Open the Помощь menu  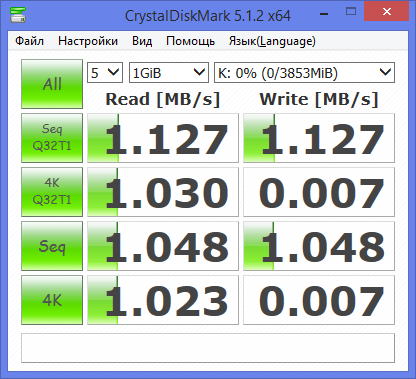click(x=190, y=41)
